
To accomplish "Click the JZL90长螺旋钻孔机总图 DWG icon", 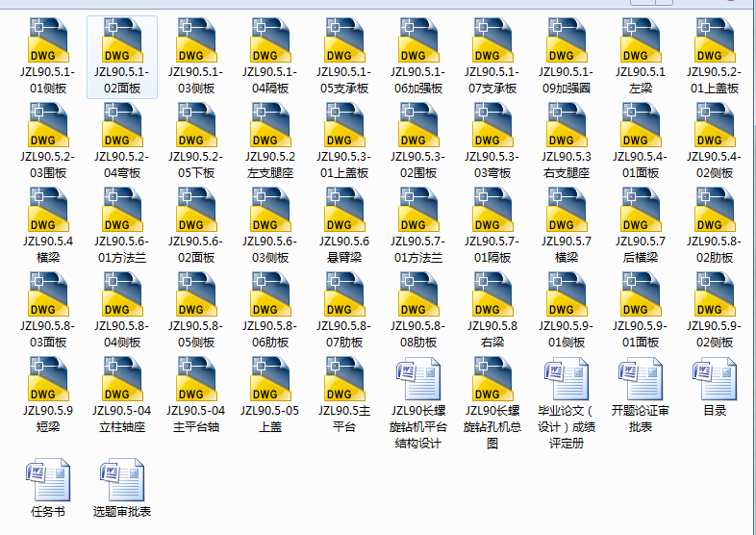I will (x=492, y=379).
